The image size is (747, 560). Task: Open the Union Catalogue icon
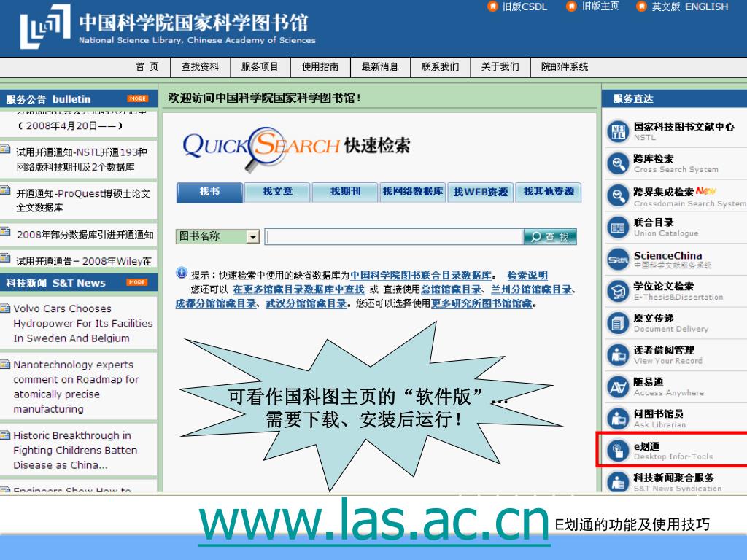[x=618, y=227]
